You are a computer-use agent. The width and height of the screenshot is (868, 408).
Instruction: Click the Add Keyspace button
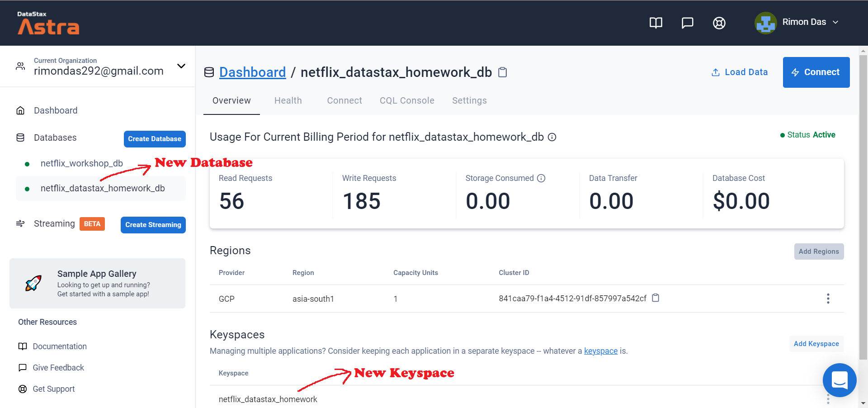(816, 344)
